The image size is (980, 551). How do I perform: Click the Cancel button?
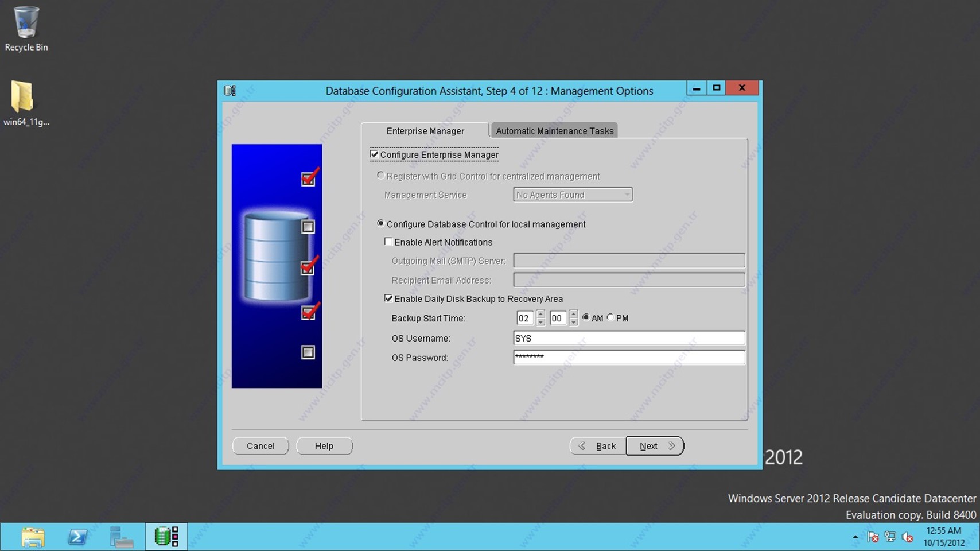click(260, 446)
